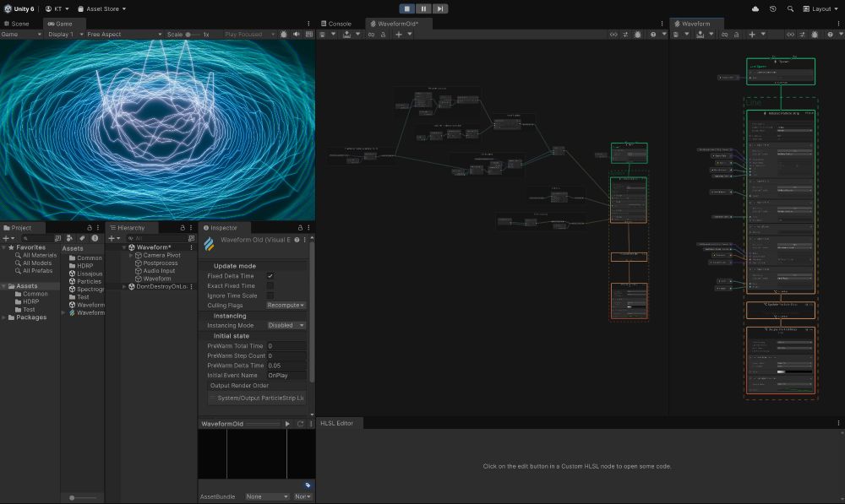Screen dimensions: 845x504
Task: Open the KT account dropdown
Action: [x=57, y=8]
